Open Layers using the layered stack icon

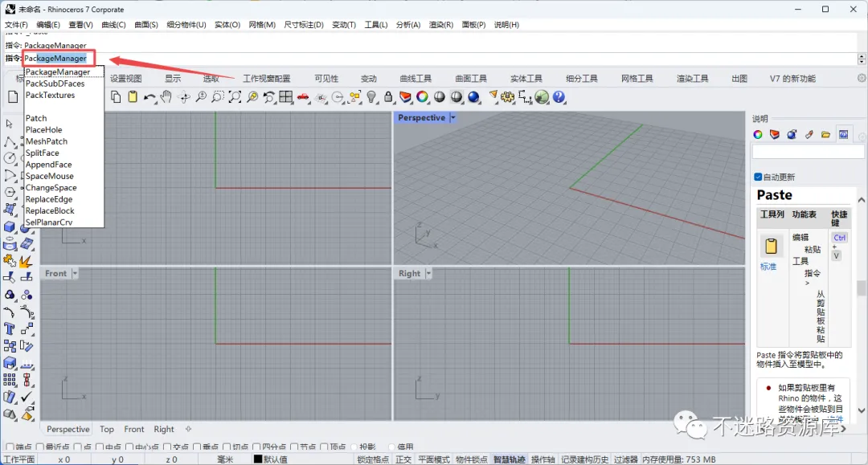pyautogui.click(x=405, y=97)
